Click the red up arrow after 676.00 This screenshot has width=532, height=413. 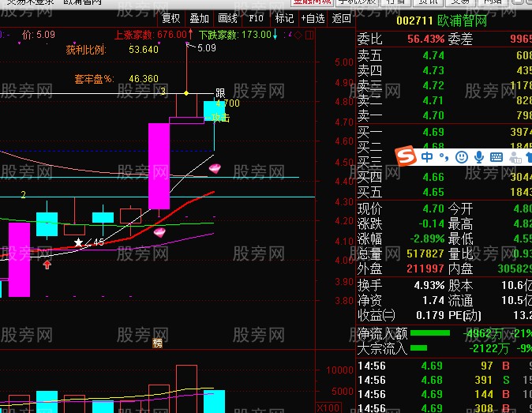coord(191,34)
